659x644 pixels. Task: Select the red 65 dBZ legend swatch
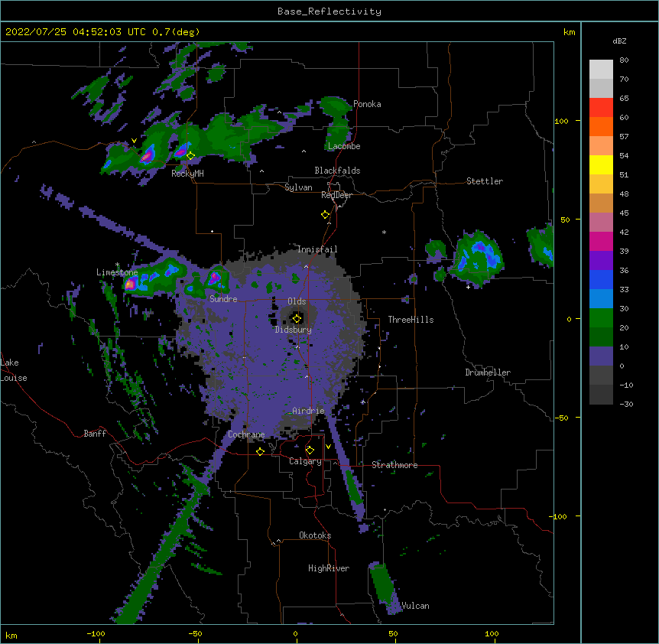601,107
